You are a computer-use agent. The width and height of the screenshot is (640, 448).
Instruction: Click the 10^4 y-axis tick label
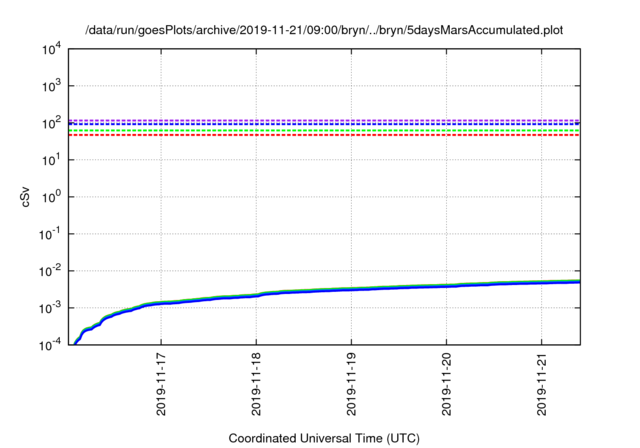click(52, 49)
